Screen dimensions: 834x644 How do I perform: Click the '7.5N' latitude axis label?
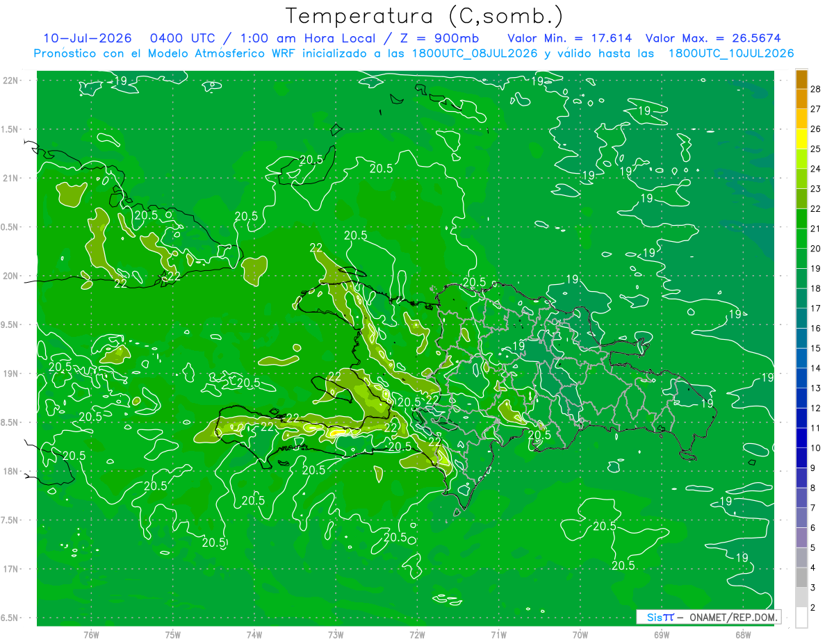(10, 520)
